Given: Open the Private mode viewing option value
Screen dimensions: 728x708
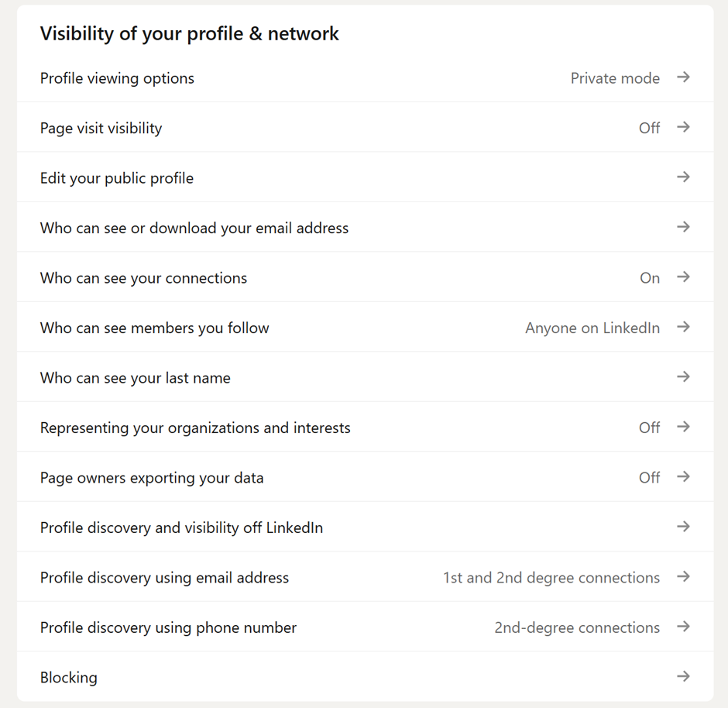Looking at the screenshot, I should (615, 78).
